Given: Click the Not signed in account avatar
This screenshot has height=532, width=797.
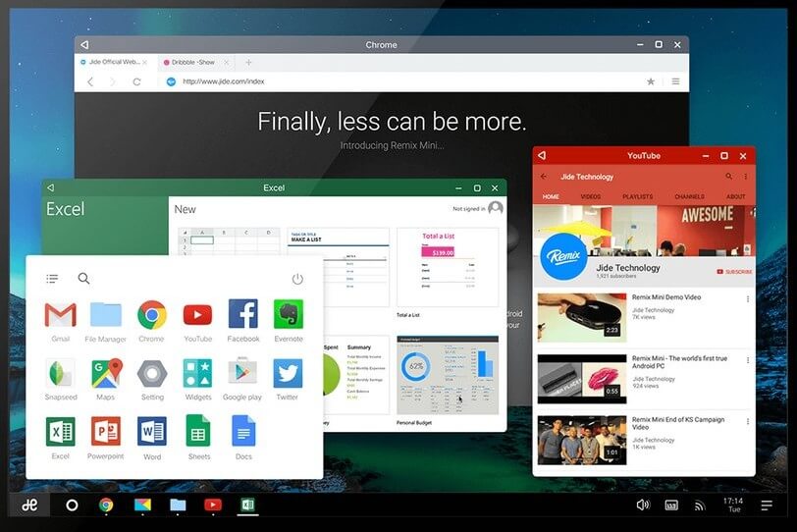Looking at the screenshot, I should click(496, 208).
